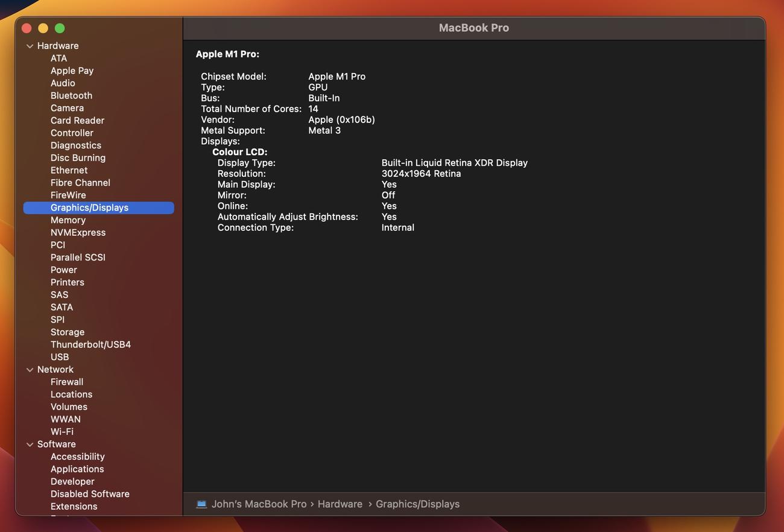Click Hardware in the path bar
Image resolution: width=784 pixels, height=532 pixels.
click(340, 504)
